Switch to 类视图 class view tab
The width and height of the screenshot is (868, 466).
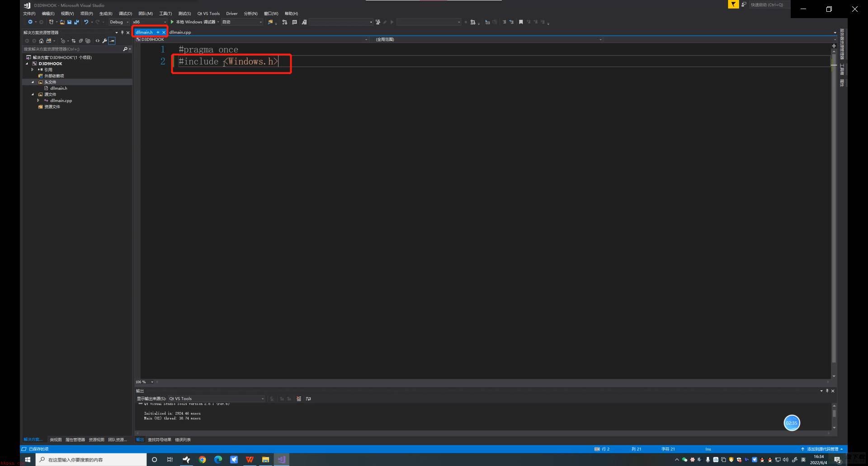(56, 440)
